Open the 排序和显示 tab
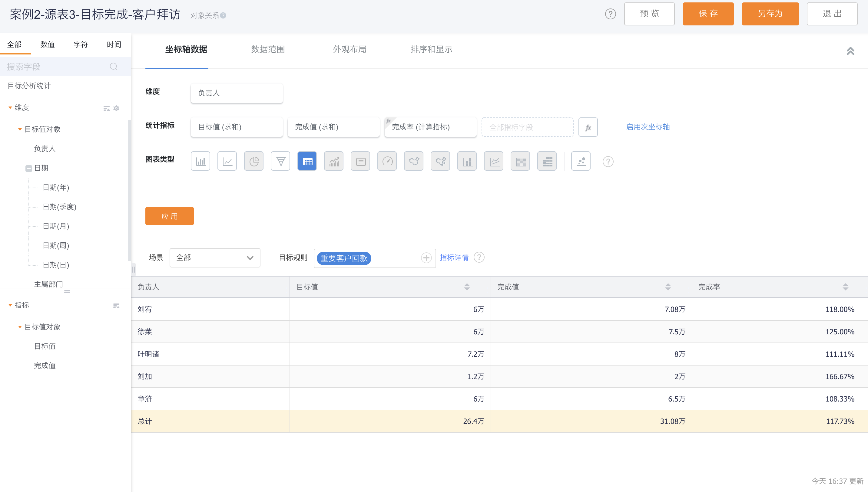This screenshot has width=868, height=492. pyautogui.click(x=431, y=49)
